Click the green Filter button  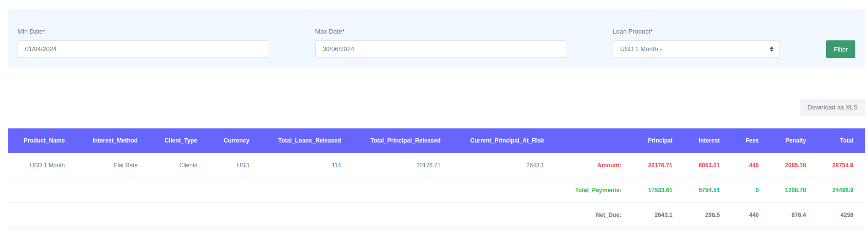(840, 49)
